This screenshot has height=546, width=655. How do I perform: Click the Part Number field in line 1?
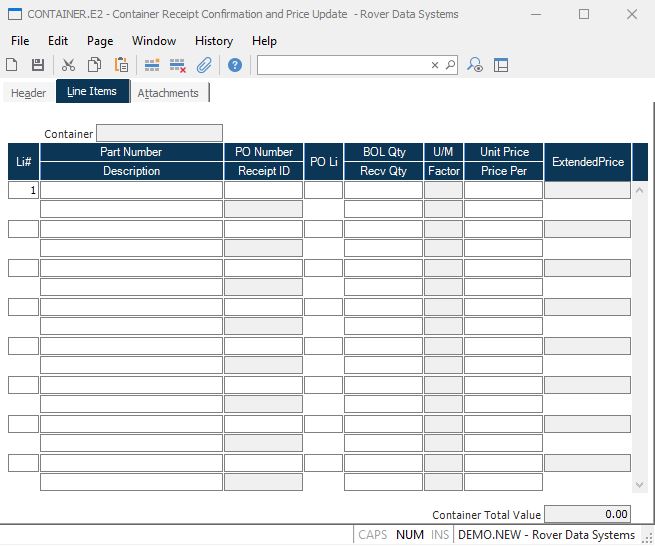131,190
